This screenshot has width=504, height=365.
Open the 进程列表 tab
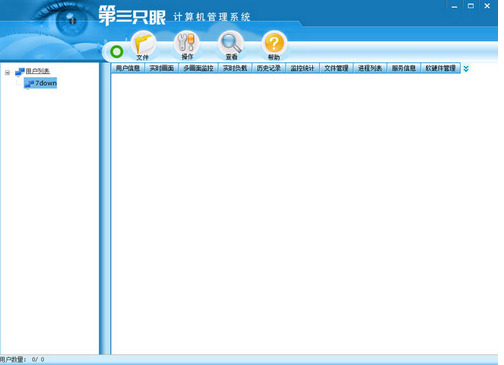(x=370, y=68)
